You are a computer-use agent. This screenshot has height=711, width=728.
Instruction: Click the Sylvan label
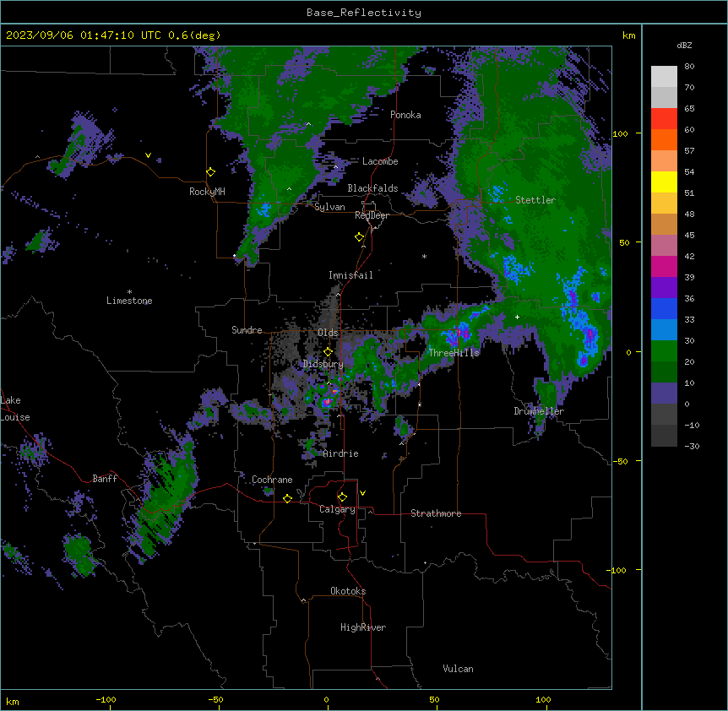click(x=329, y=207)
